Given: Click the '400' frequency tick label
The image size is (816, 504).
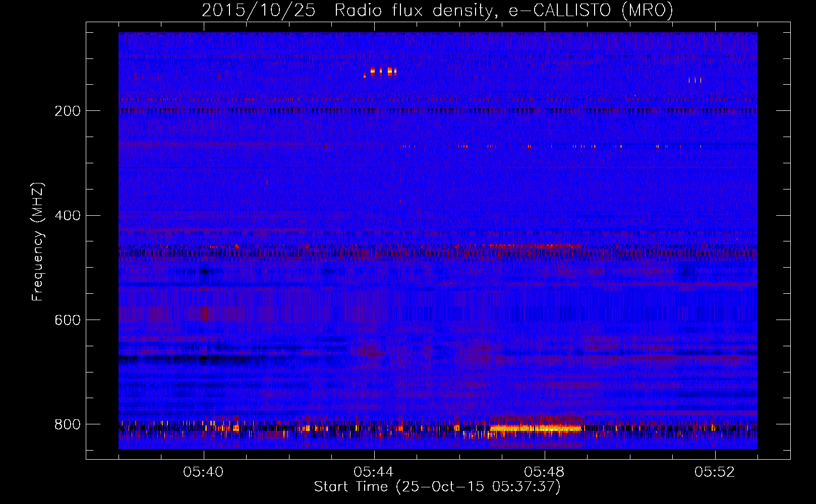Looking at the screenshot, I should pos(68,215).
